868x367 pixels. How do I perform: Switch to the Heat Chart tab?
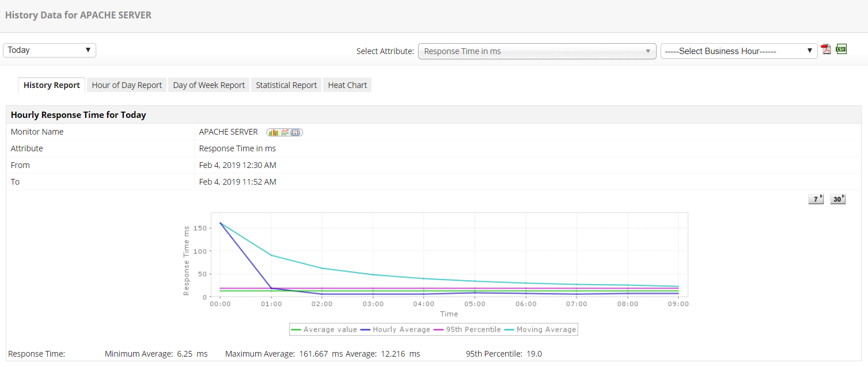[x=347, y=85]
